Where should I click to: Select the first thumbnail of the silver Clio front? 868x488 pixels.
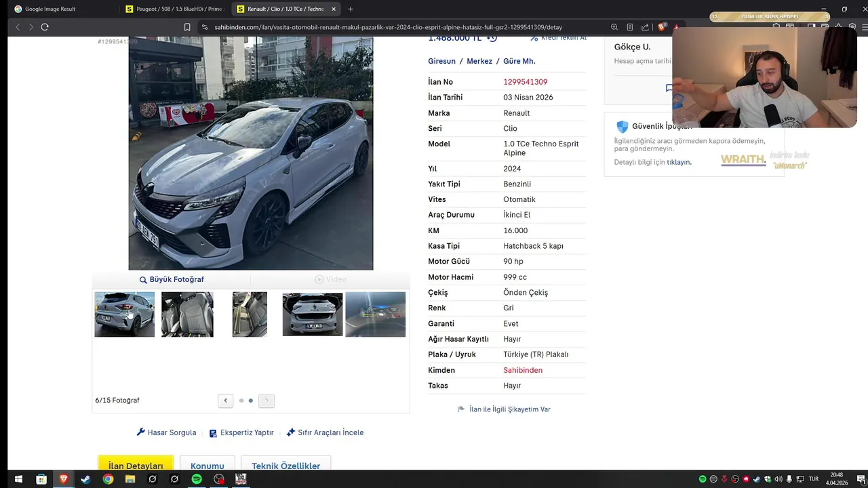click(x=124, y=314)
